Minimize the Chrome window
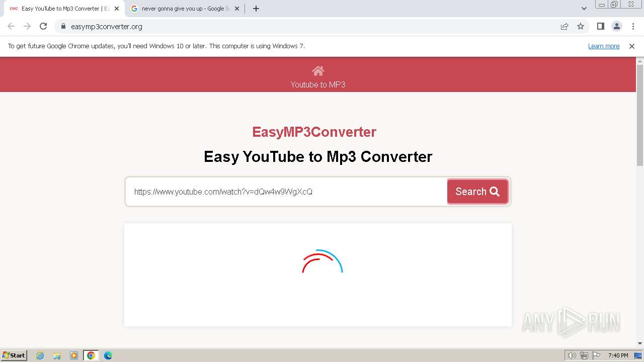The height and width of the screenshot is (362, 644). 602,4
